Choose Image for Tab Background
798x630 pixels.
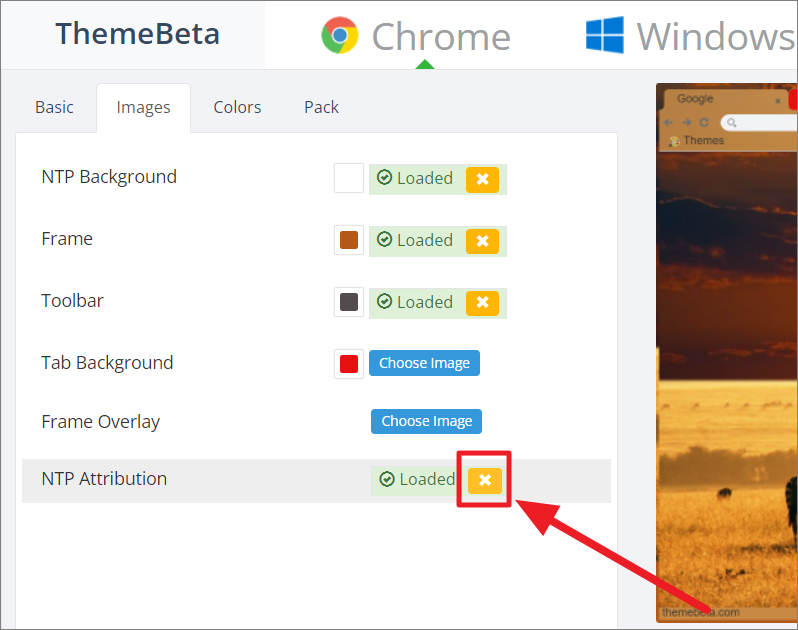[x=424, y=363]
